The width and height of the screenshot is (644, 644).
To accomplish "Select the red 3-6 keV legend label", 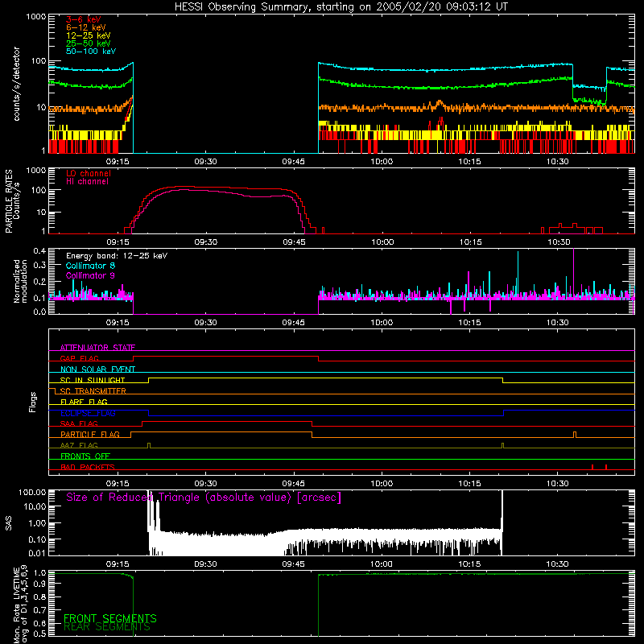I will [84, 19].
